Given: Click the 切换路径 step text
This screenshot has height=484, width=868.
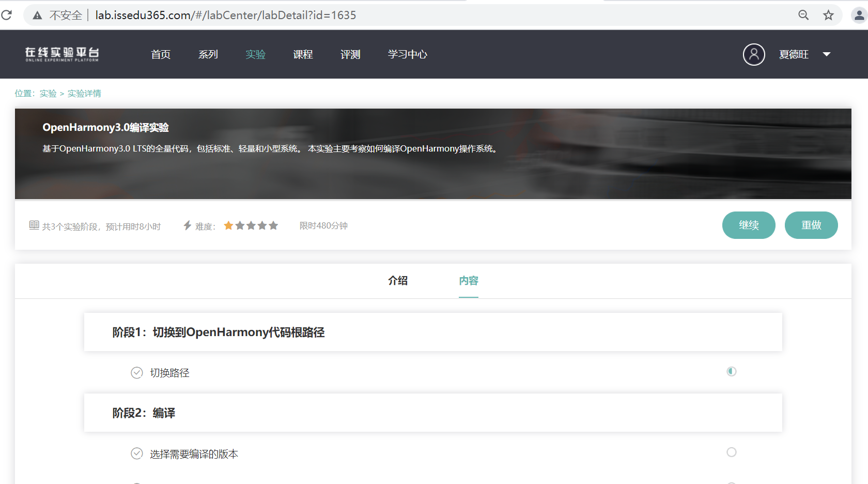Looking at the screenshot, I should point(169,373).
